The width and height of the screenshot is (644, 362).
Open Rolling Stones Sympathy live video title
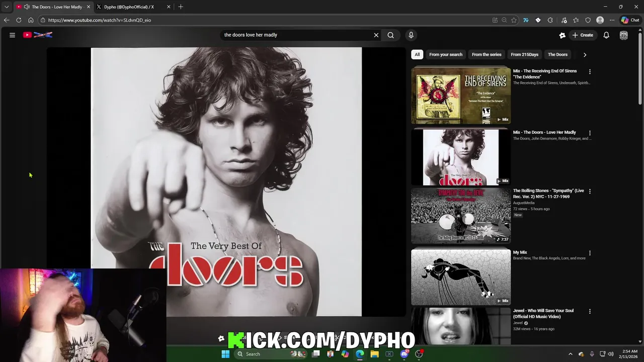(548, 194)
